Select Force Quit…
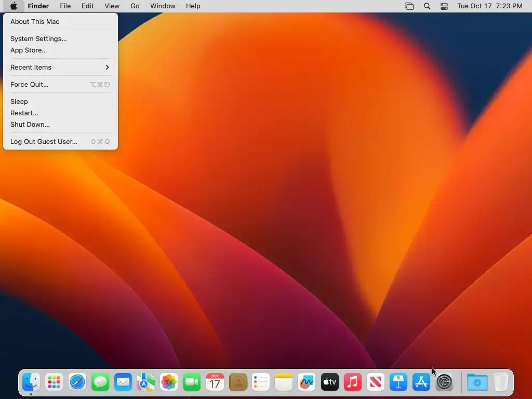532x399 pixels. (60, 85)
